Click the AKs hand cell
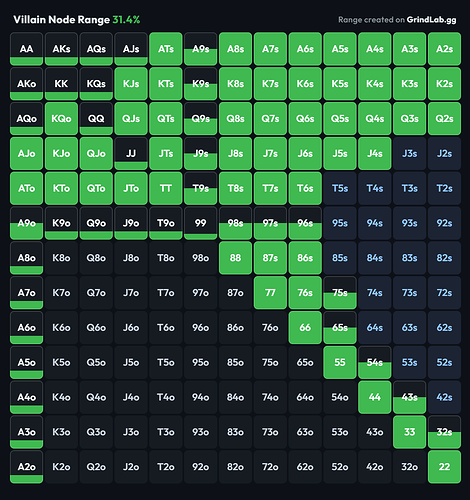 point(61,49)
